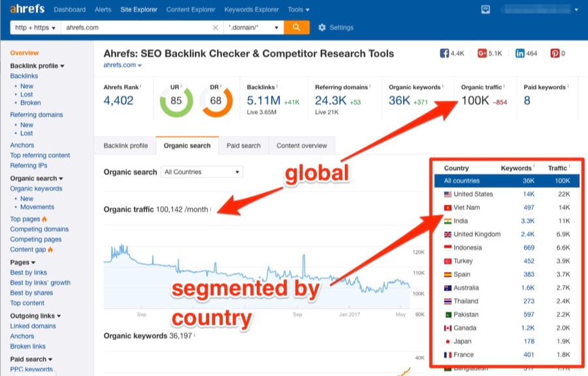The image size is (588, 376).
Task: Collapse the Pages sidebar section
Action: point(22,262)
